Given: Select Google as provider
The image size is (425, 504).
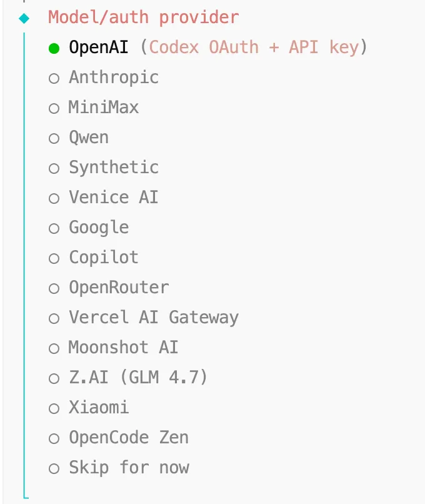Looking at the screenshot, I should [x=54, y=228].
